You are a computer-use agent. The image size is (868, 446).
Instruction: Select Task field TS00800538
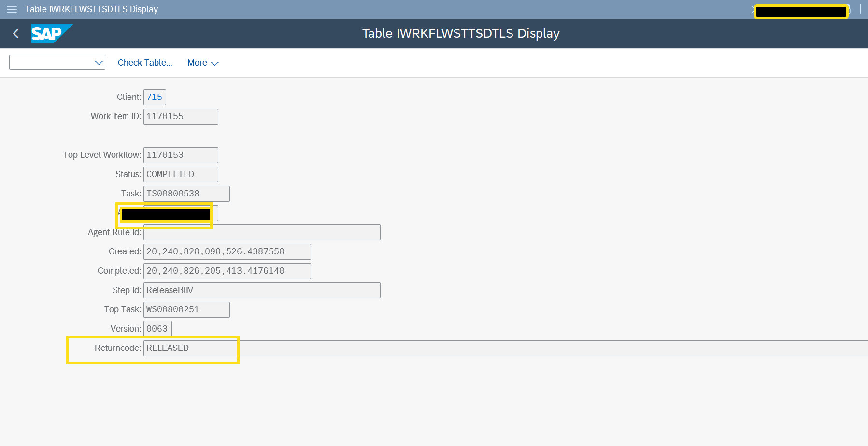click(x=186, y=194)
